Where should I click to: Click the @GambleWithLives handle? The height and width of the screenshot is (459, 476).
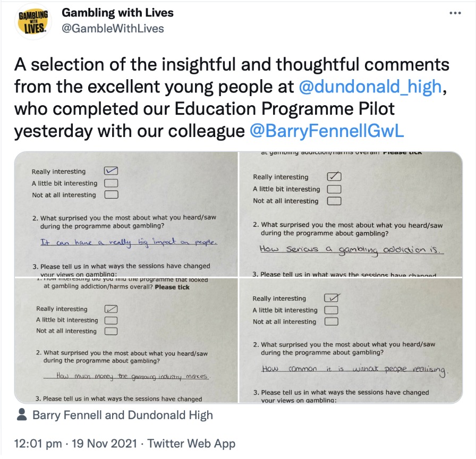pos(113,28)
